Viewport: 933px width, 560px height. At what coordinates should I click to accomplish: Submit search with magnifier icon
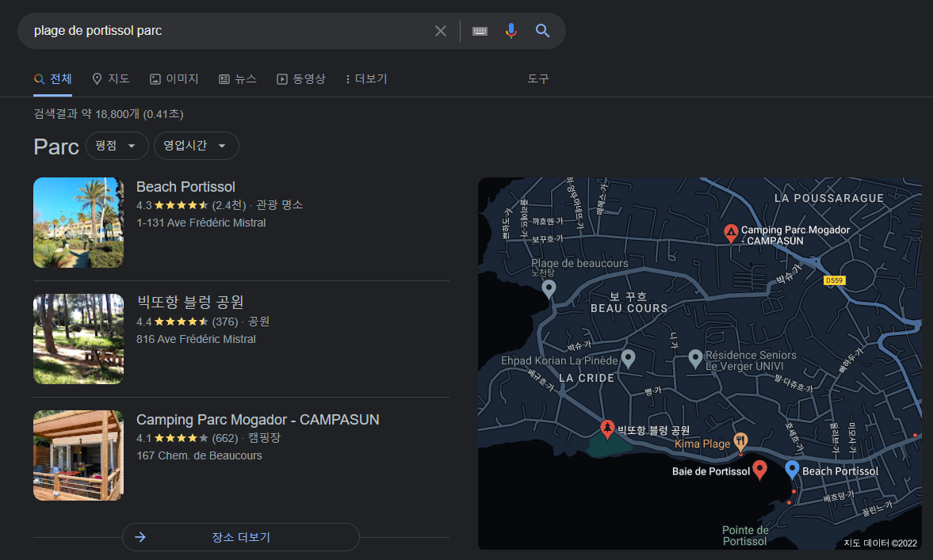click(542, 31)
